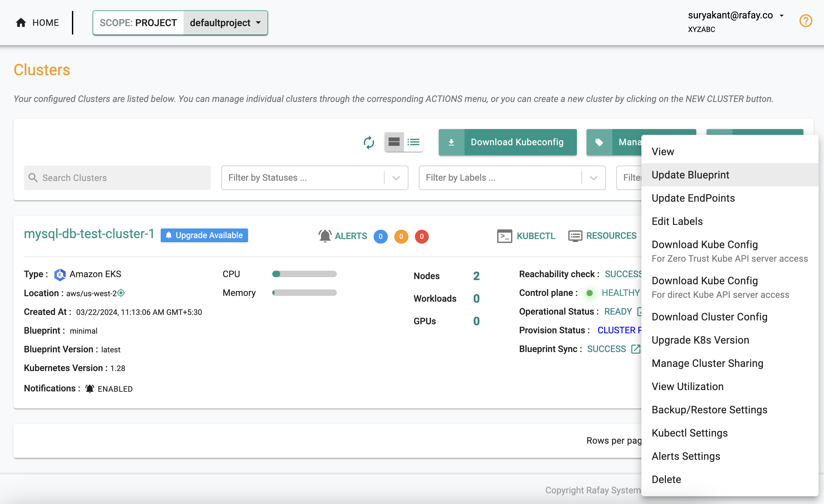Click the HOME link
Image resolution: width=824 pixels, height=504 pixels.
[37, 23]
